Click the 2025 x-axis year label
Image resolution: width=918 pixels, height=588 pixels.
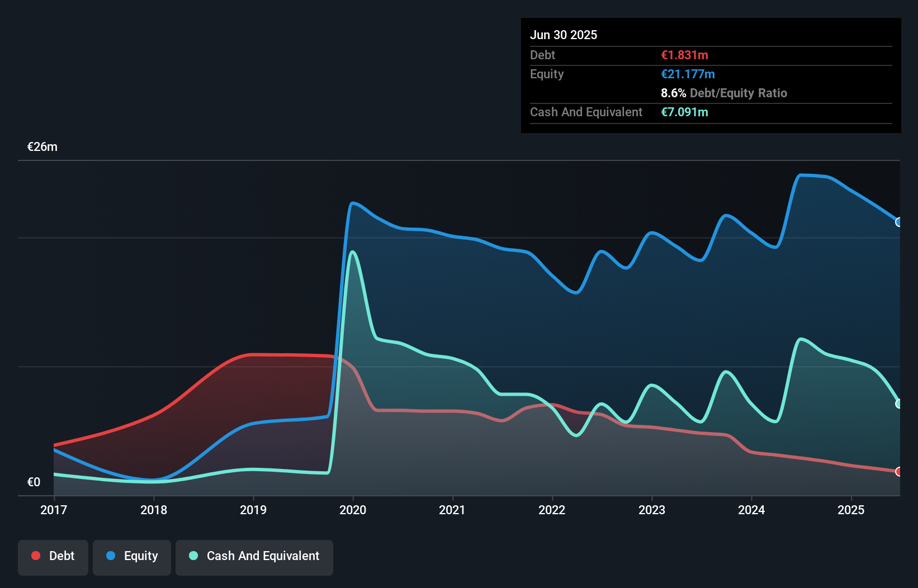pyautogui.click(x=851, y=510)
